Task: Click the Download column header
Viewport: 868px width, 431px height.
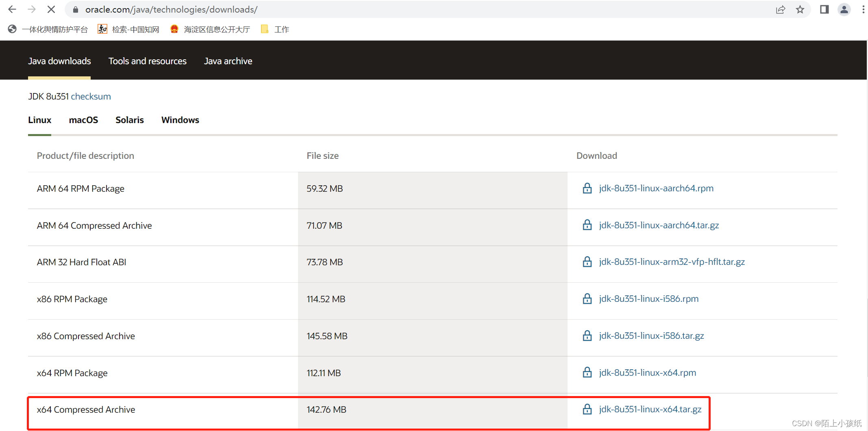Action: (597, 156)
